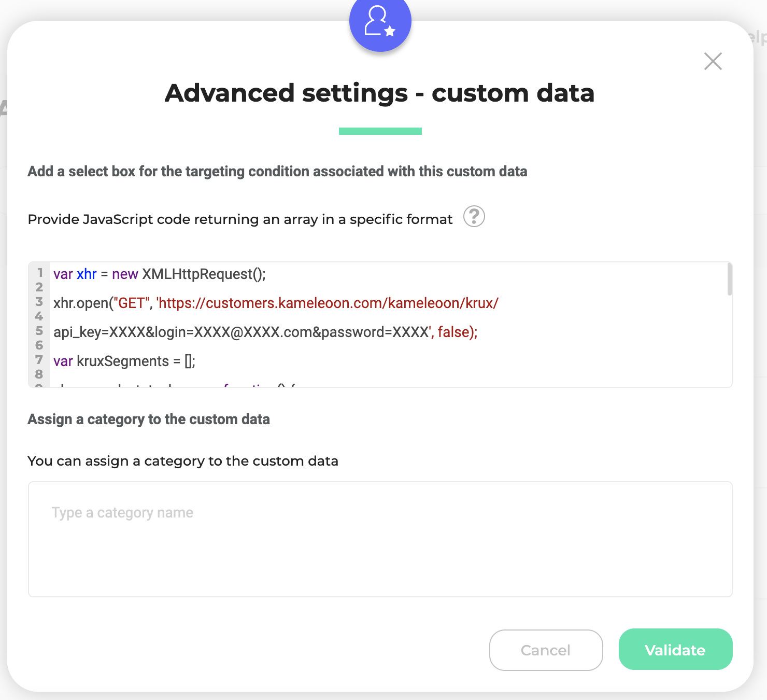The height and width of the screenshot is (700, 767).
Task: Select line number 5 in editor gutter
Action: 39,330
